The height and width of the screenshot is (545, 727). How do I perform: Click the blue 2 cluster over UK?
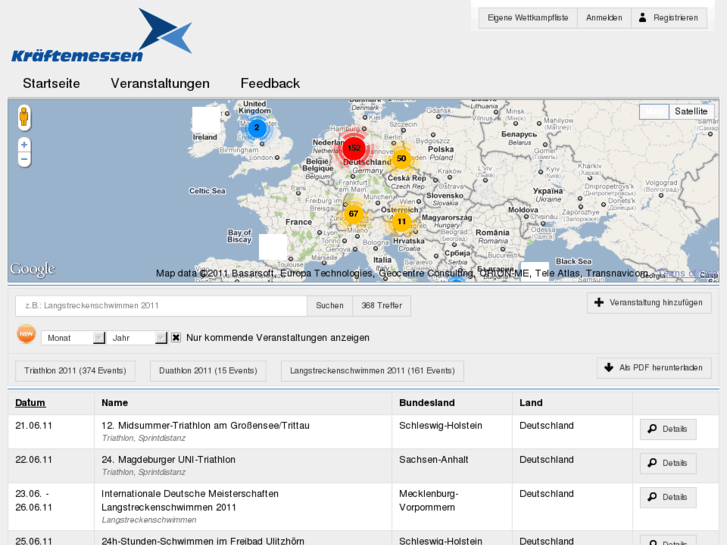[257, 128]
